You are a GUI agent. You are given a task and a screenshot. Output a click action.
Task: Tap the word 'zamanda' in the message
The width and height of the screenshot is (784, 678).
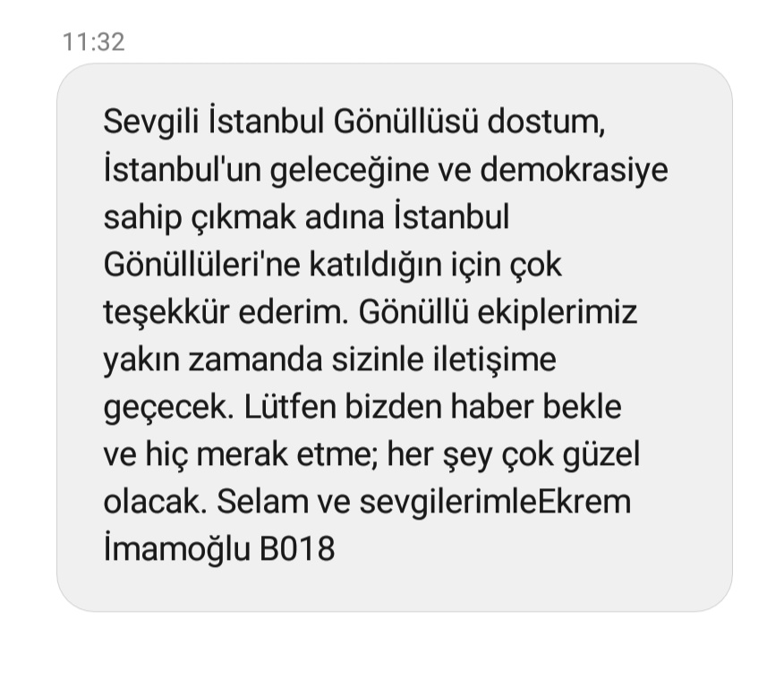(x=255, y=360)
